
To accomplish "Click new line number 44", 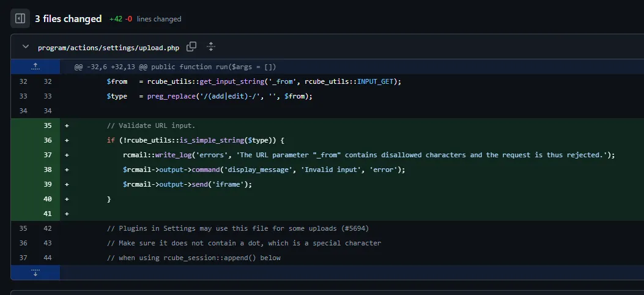I will (x=47, y=258).
